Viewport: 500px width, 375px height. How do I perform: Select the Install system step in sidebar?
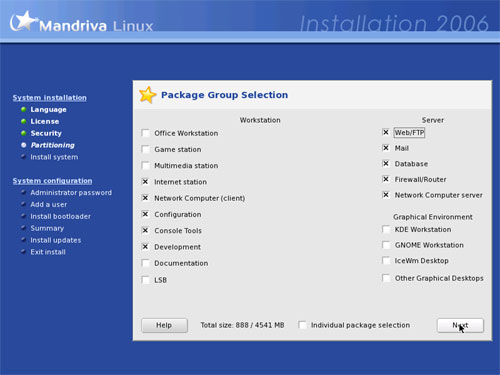click(54, 157)
